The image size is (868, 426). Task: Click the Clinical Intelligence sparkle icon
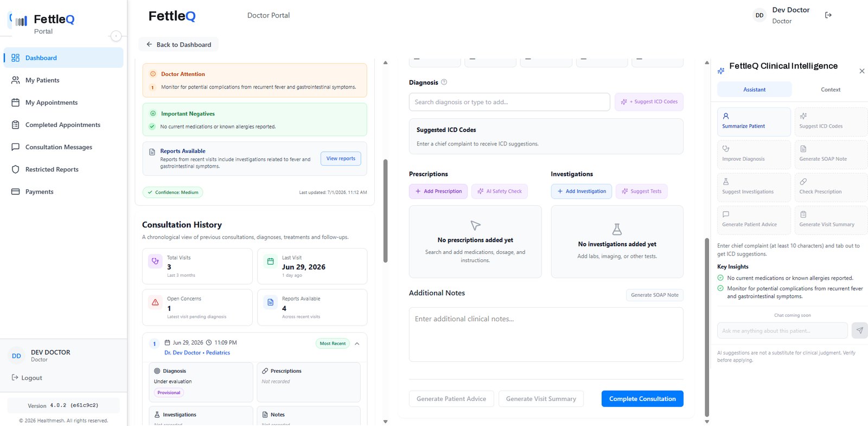[721, 71]
